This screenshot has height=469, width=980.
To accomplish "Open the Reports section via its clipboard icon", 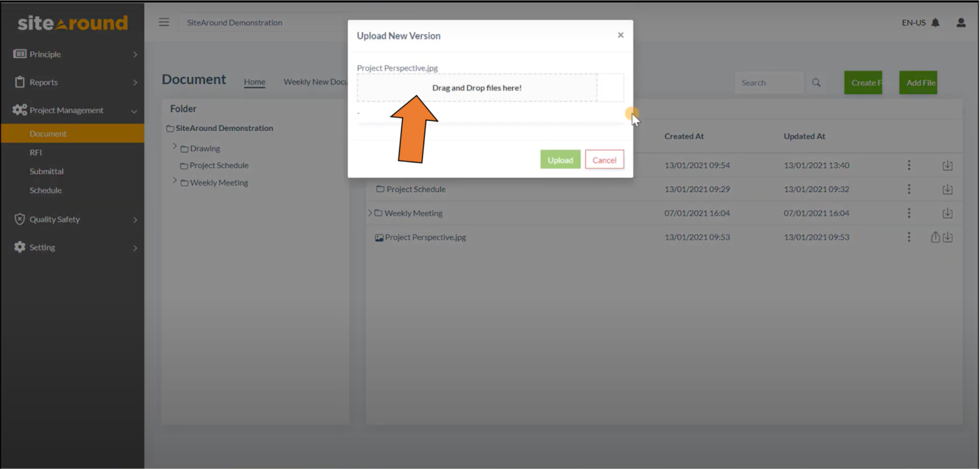I will click(x=20, y=82).
